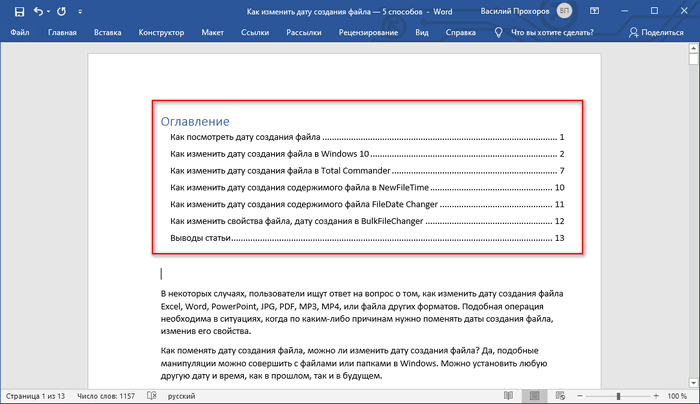
Task: Click the Save icon in title bar
Action: point(19,12)
